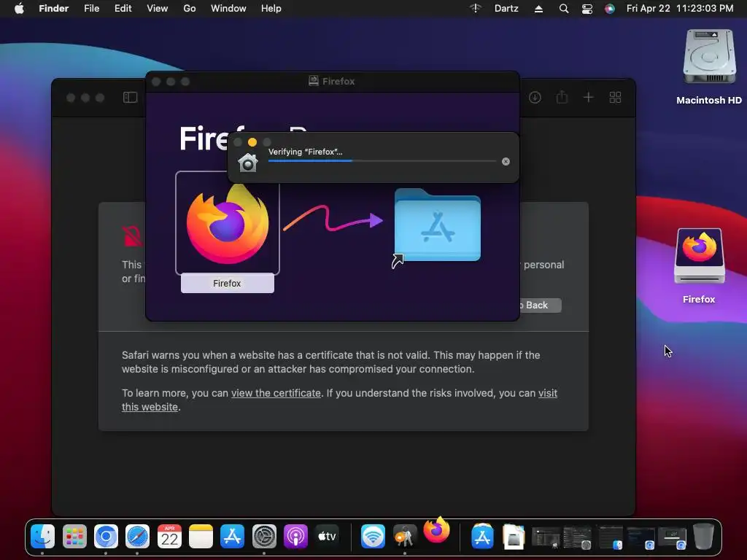Open Applications folder stack in Dock
Screen dimensions: 747x560
(x=482, y=537)
